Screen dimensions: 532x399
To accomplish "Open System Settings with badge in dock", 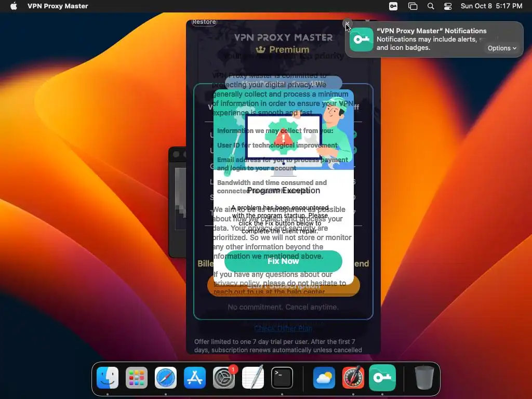I will (224, 378).
